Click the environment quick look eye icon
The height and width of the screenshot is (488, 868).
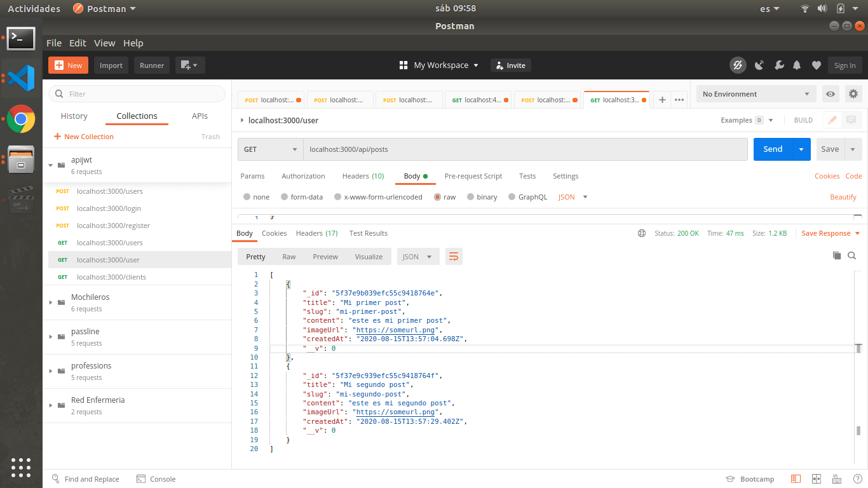[831, 94]
